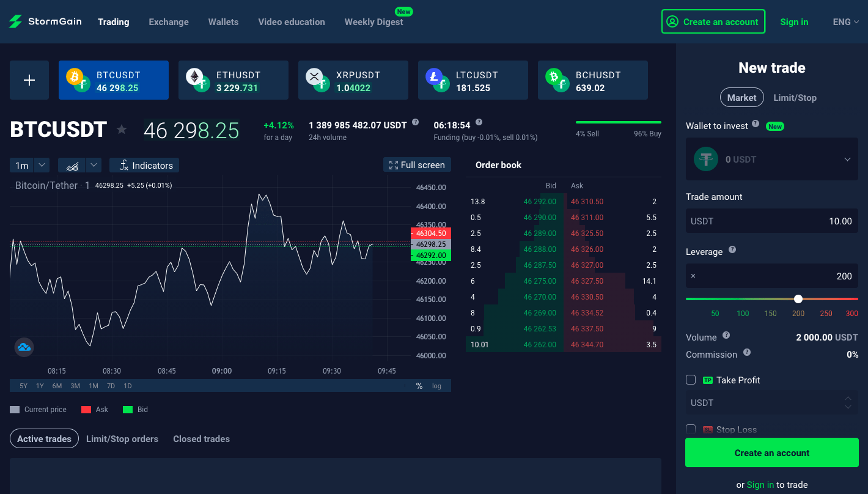
Task: Set leverage to 300 on scale
Action: 852,314
